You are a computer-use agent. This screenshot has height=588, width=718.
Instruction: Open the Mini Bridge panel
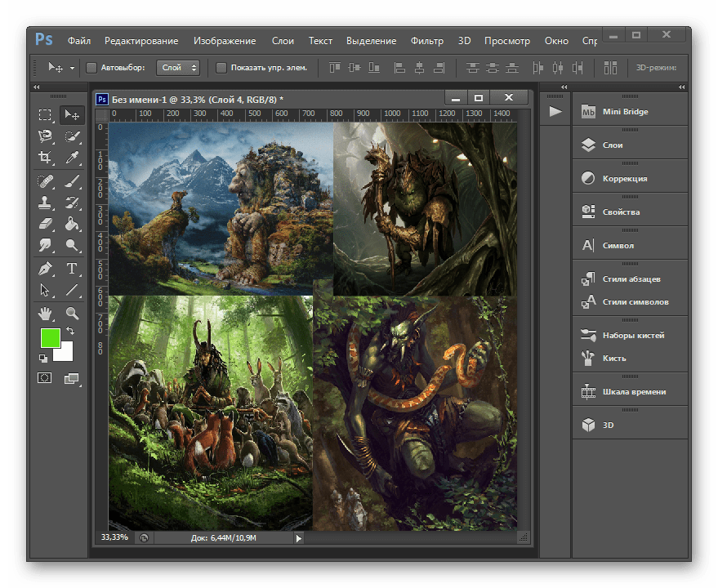625,112
